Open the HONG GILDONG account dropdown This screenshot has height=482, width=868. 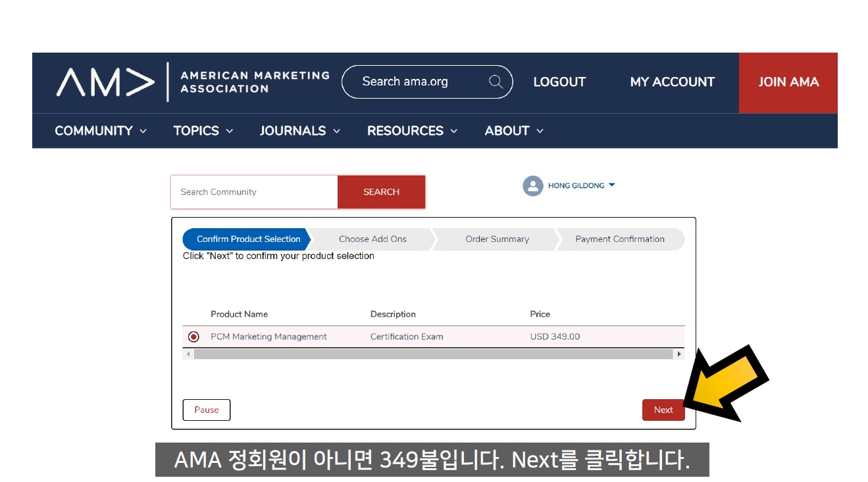(x=581, y=185)
